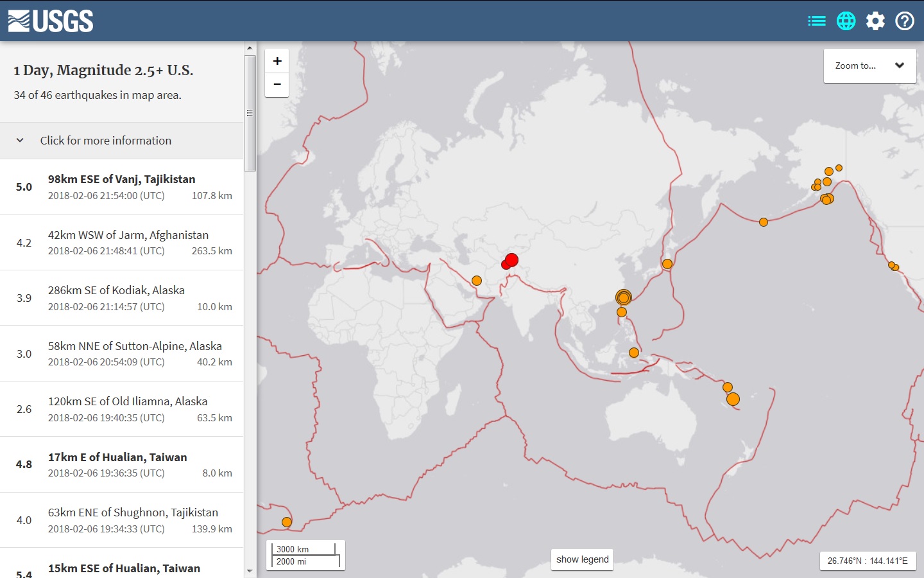This screenshot has height=578, width=924.
Task: Open the Zoom to... dropdown
Action: (869, 66)
